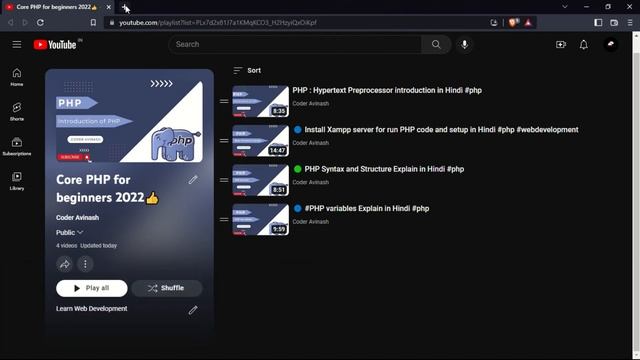Open a new browser tab

(124, 7)
